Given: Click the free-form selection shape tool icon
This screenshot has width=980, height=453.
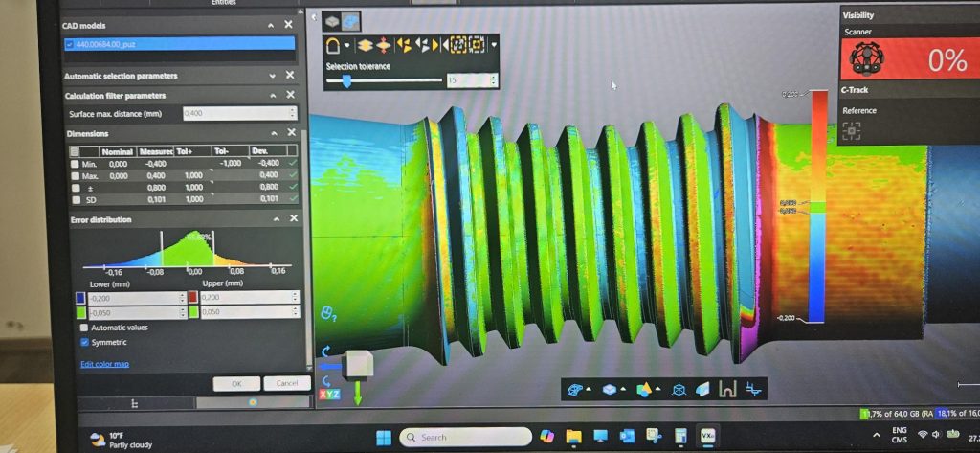Looking at the screenshot, I should coord(334,45).
